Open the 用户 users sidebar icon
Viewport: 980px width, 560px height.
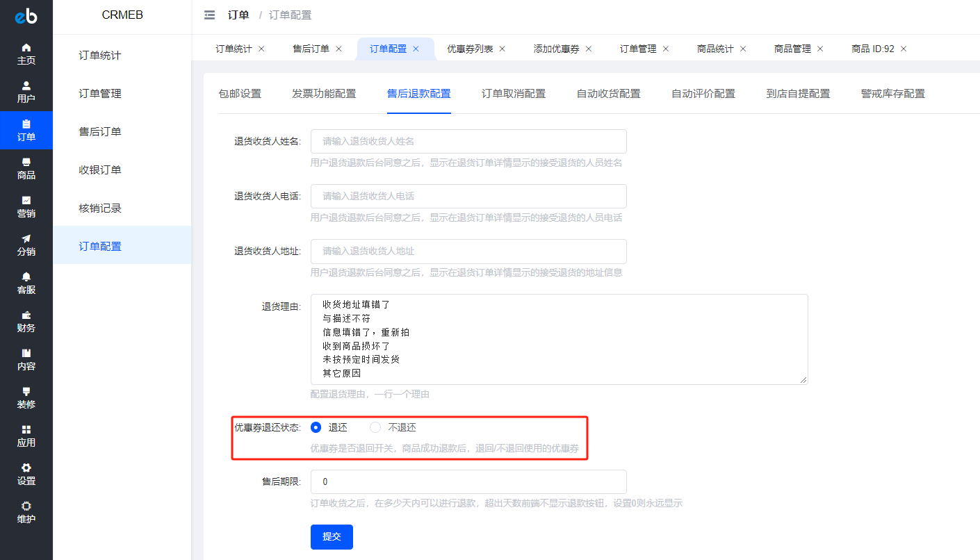(x=26, y=92)
